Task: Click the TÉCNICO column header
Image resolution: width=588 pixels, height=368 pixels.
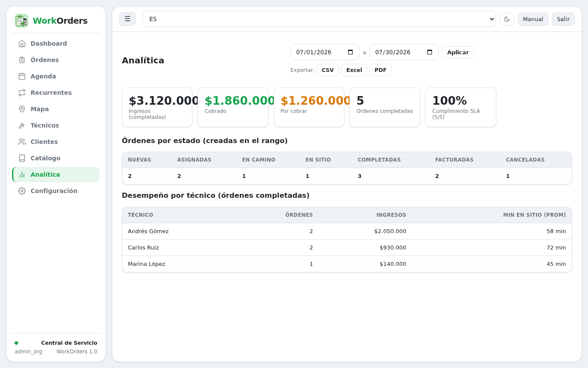Action: coord(140,215)
